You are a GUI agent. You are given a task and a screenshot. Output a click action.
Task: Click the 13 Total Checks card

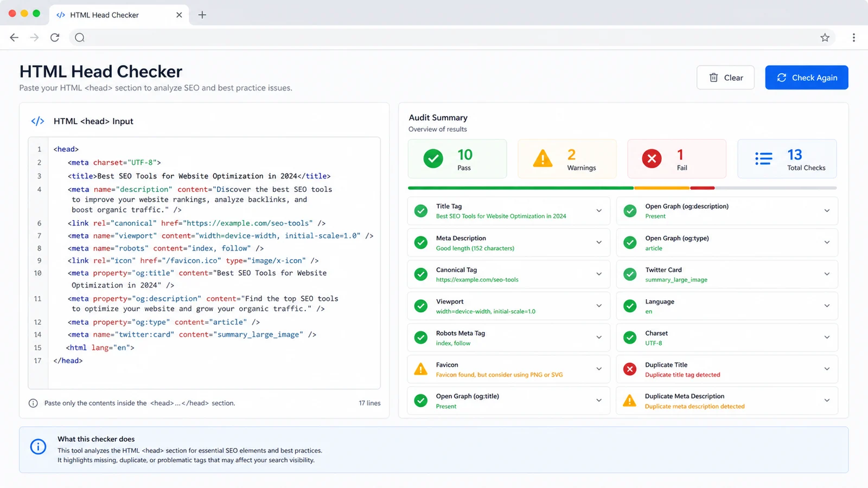coord(787,159)
